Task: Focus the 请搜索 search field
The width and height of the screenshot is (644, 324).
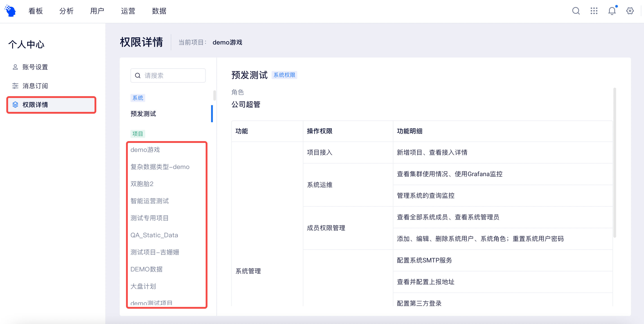Action: click(168, 76)
